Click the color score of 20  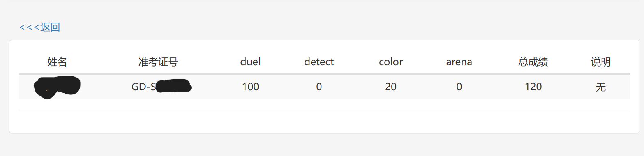point(391,87)
